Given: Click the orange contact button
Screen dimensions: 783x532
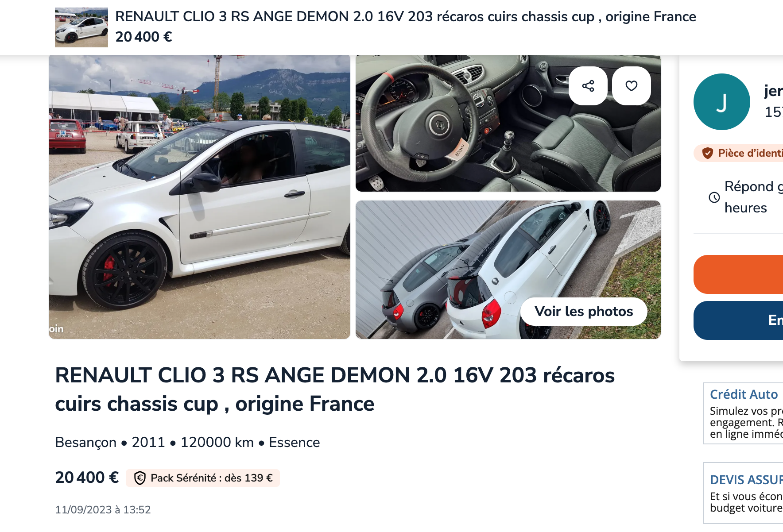Looking at the screenshot, I should (738, 274).
